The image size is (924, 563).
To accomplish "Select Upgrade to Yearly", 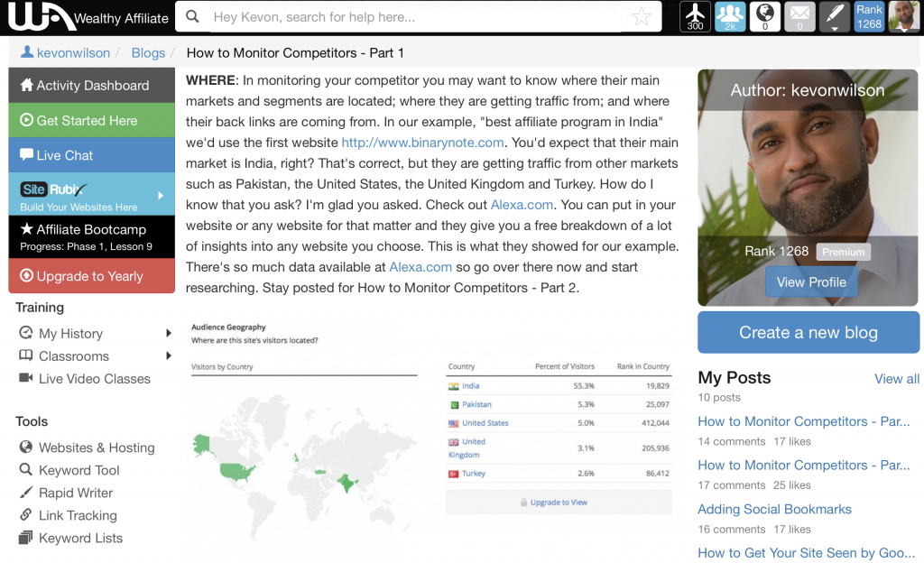I will coord(92,275).
